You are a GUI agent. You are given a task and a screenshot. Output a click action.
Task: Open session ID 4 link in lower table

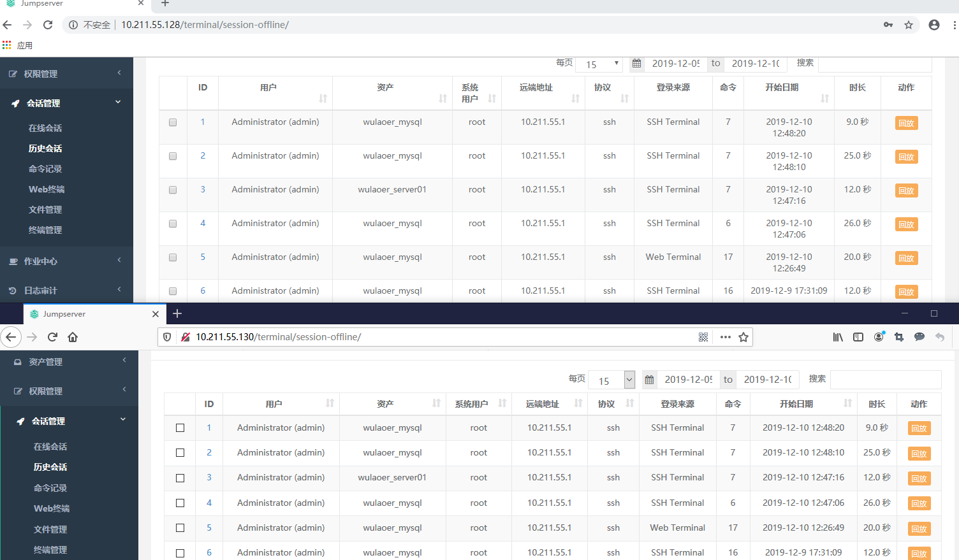209,503
